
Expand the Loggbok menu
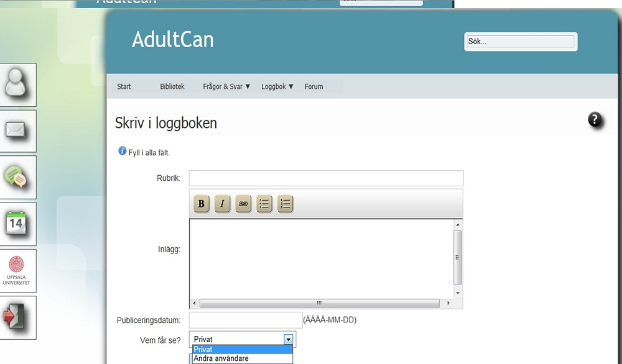point(277,86)
